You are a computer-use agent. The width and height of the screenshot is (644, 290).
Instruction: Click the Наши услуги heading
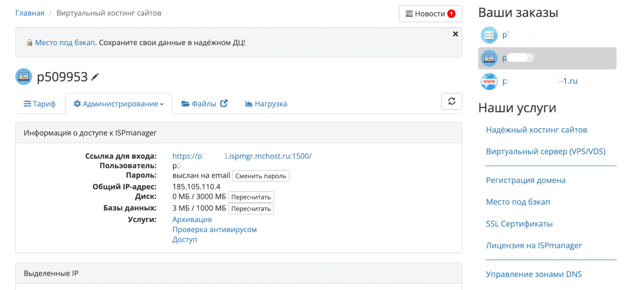(517, 108)
